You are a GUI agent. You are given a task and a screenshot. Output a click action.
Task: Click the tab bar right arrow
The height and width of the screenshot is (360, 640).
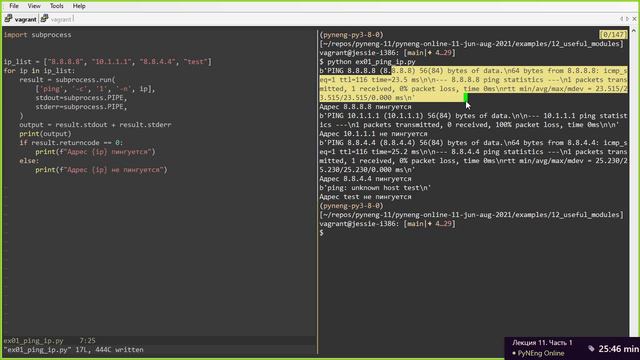point(627,19)
